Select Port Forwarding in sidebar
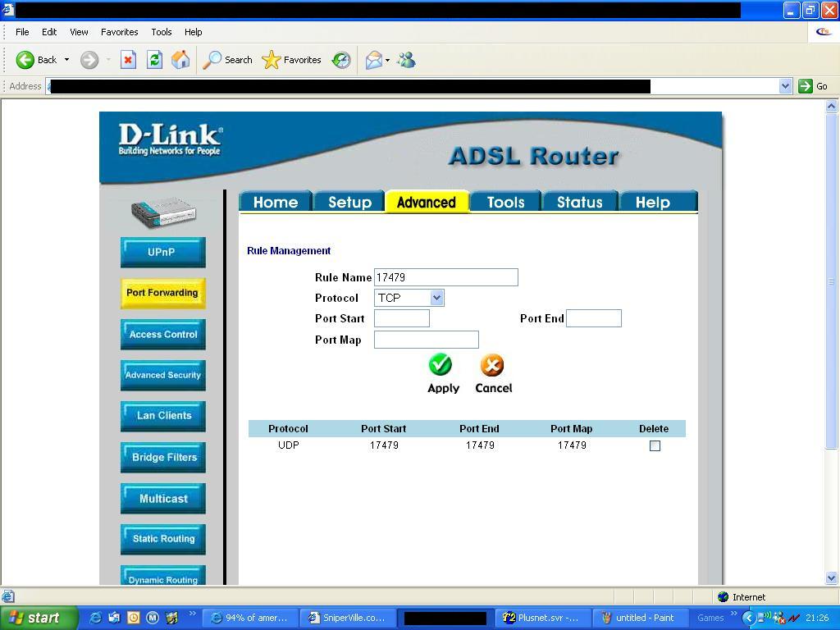Image resolution: width=840 pixels, height=630 pixels. point(163,293)
